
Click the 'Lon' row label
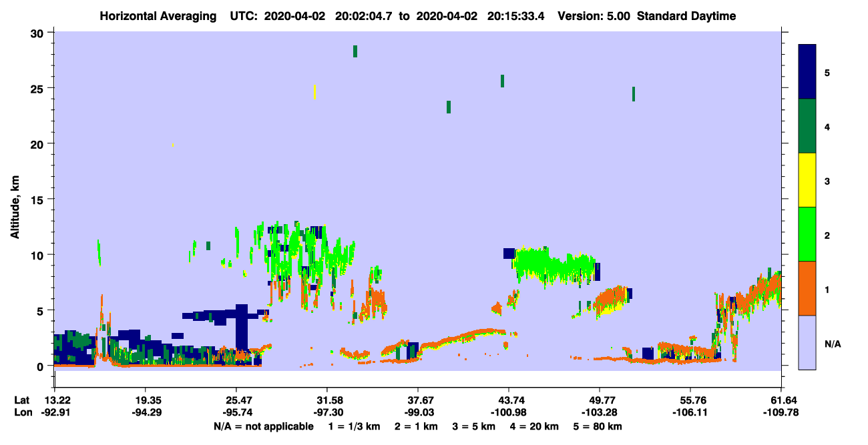pyautogui.click(x=23, y=412)
